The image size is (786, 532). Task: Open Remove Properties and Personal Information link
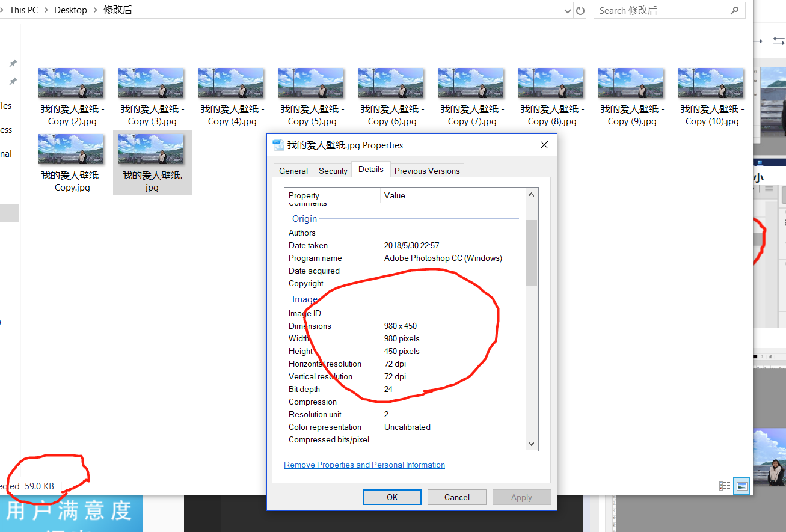point(364,465)
